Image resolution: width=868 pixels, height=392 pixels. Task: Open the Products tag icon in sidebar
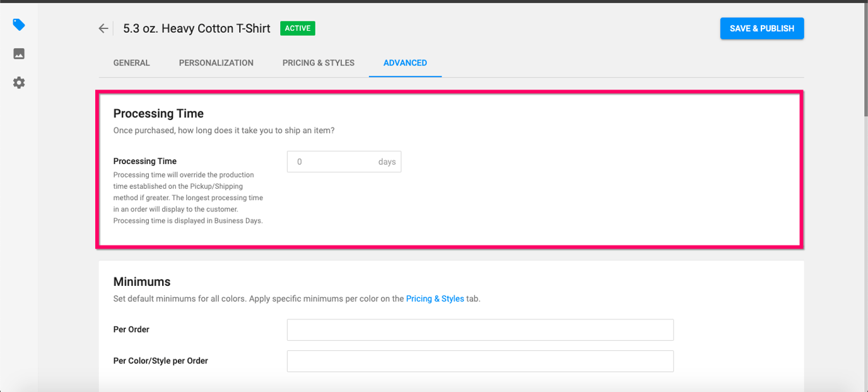(19, 25)
